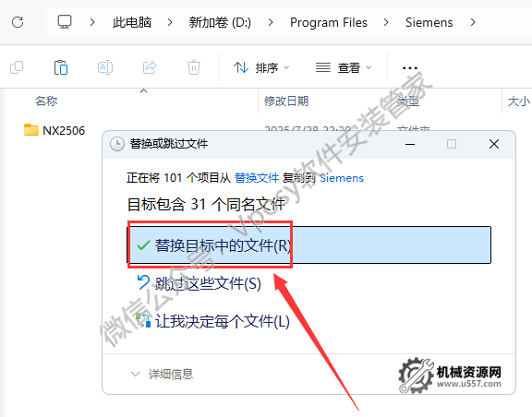Expand chevron after 此电脑 breadcrumb
Image resolution: width=532 pixels, height=417 pixels.
(x=170, y=22)
